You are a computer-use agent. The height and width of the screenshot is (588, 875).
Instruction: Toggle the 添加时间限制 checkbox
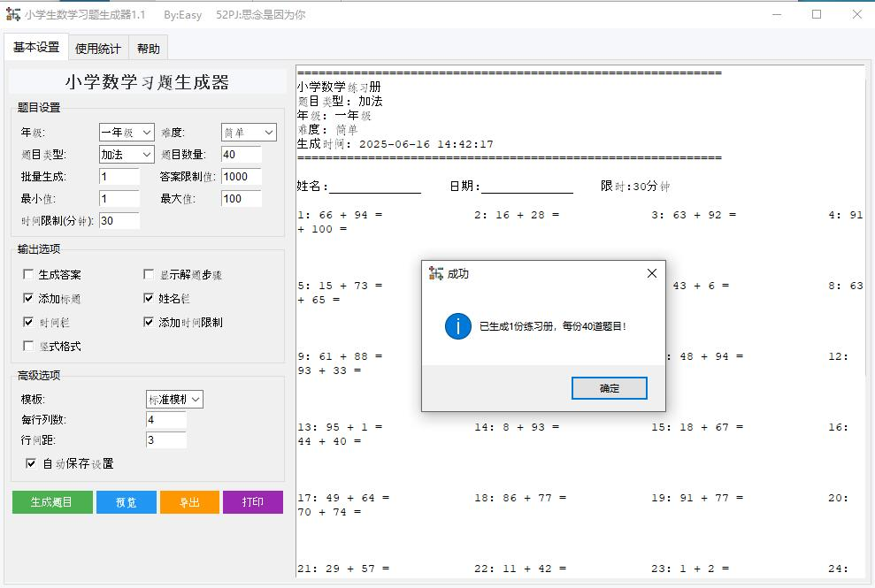tap(149, 322)
